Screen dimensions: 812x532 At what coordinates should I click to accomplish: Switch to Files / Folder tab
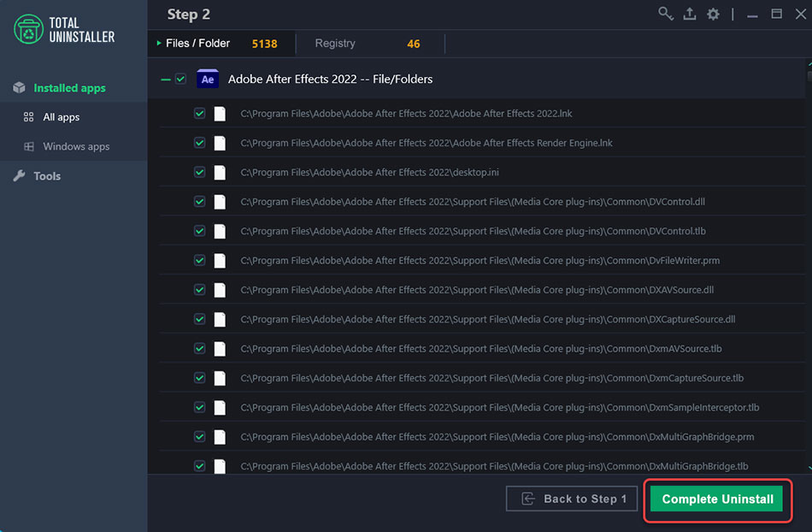click(221, 44)
